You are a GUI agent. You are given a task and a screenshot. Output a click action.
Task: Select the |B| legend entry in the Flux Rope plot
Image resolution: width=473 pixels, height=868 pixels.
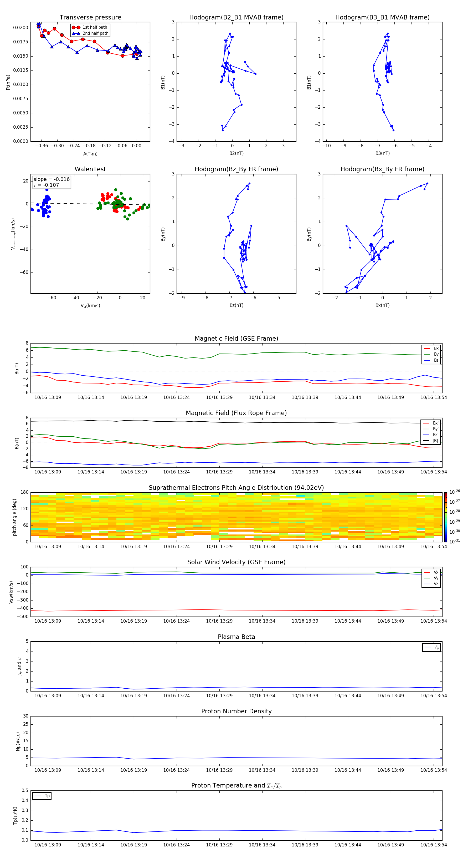[x=431, y=441]
